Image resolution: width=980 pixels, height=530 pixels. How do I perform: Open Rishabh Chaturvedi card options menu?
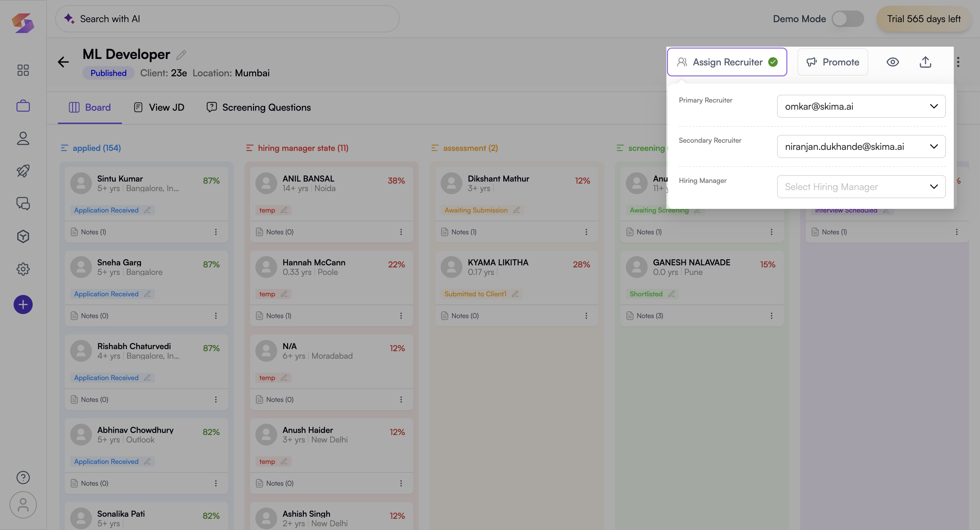pyautogui.click(x=216, y=399)
